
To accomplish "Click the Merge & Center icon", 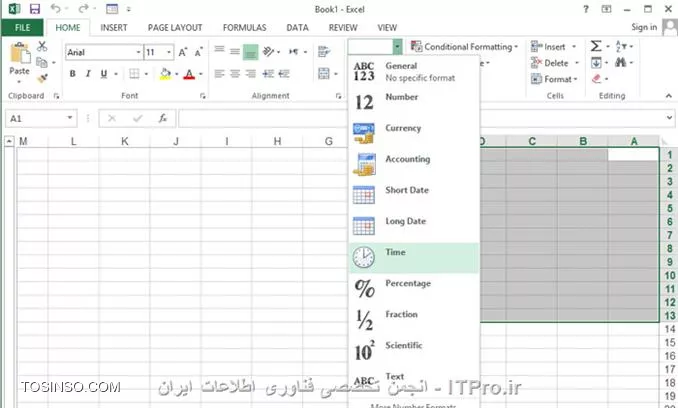I will pyautogui.click(x=324, y=73).
